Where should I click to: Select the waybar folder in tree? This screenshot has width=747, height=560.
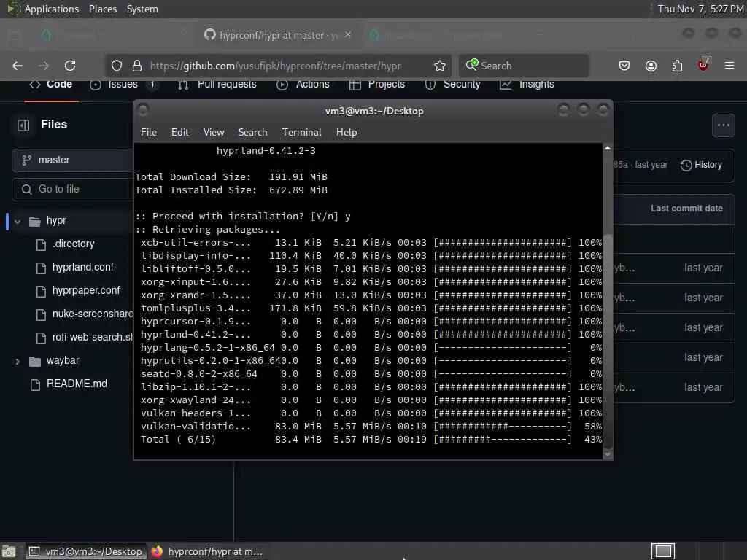(63, 361)
